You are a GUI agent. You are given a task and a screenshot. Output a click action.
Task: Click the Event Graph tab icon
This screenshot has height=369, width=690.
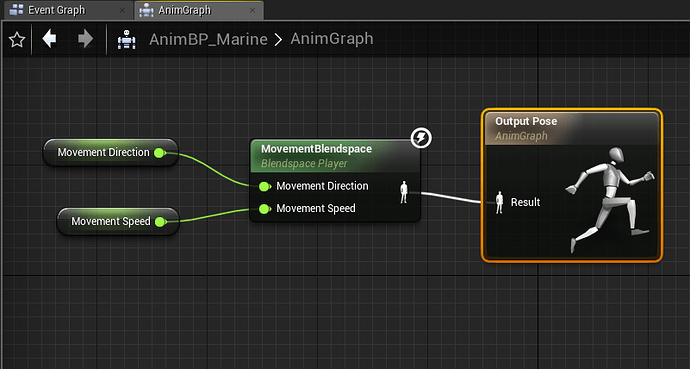16,10
